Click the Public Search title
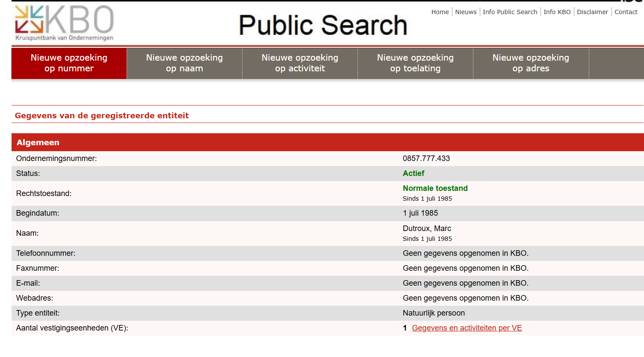The image size is (644, 357). click(x=323, y=25)
